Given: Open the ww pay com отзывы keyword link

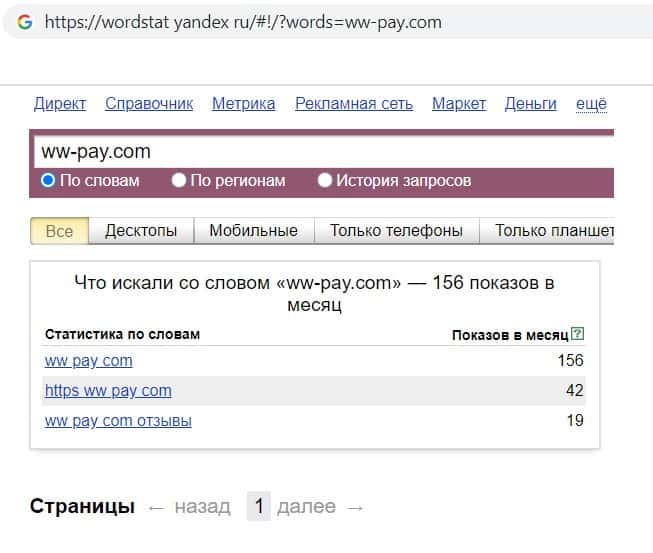Looking at the screenshot, I should (118, 421).
